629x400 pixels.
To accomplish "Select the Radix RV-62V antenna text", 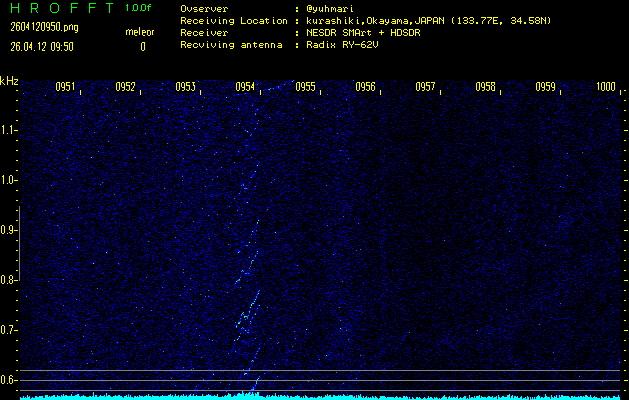I will (x=346, y=44).
